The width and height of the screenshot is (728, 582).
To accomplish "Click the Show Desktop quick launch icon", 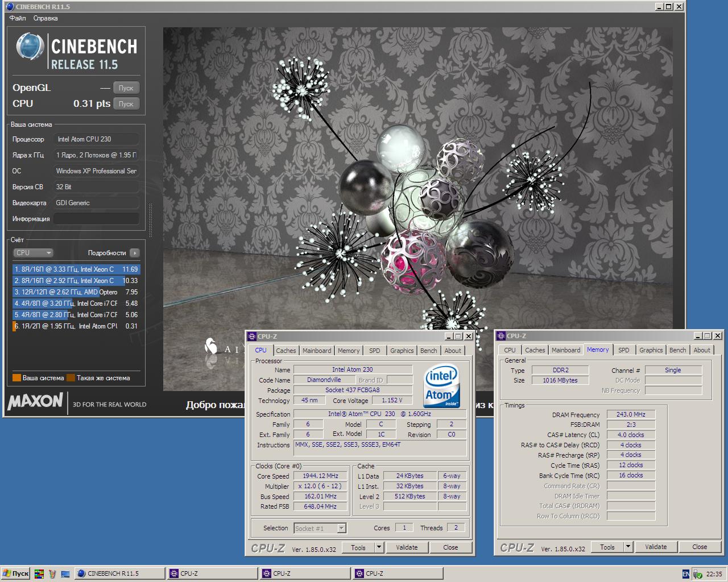I will [x=65, y=574].
